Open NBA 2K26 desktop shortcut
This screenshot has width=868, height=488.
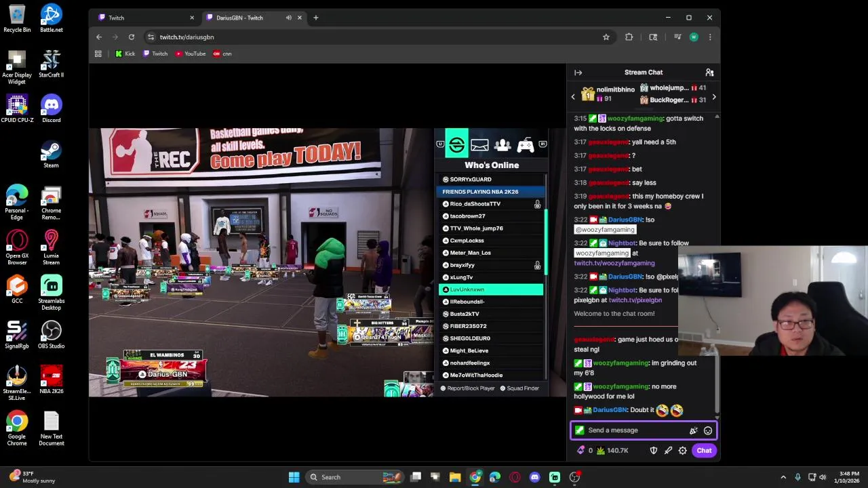(51, 380)
